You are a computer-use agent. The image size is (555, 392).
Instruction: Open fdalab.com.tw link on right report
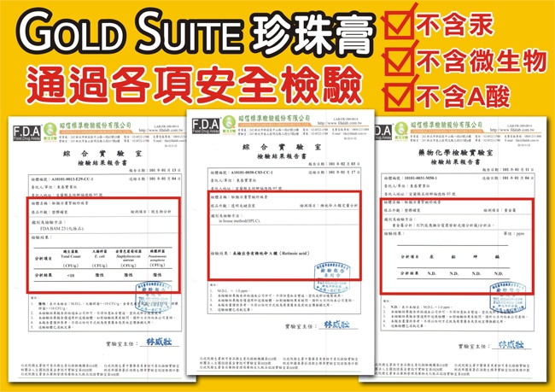pyautogui.click(x=510, y=130)
